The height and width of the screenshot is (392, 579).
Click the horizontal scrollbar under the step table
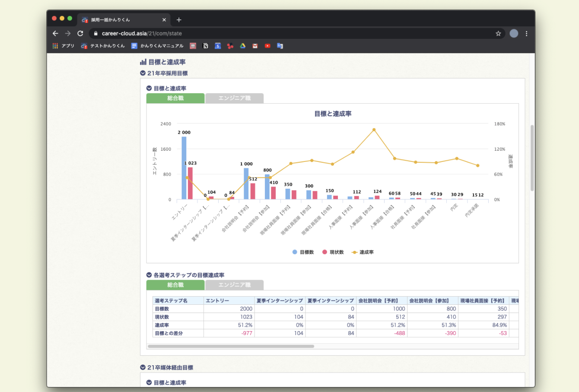(231, 346)
